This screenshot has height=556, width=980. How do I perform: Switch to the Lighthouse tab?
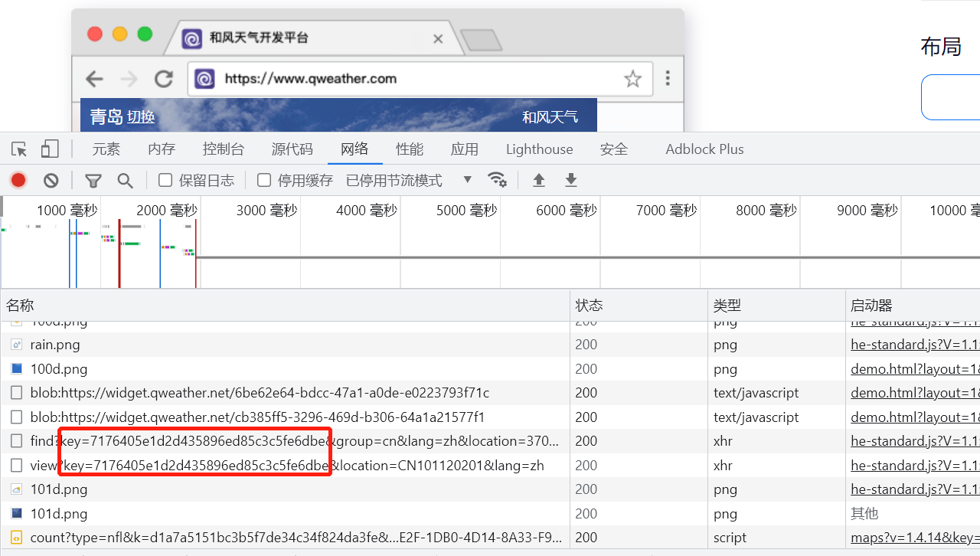539,149
